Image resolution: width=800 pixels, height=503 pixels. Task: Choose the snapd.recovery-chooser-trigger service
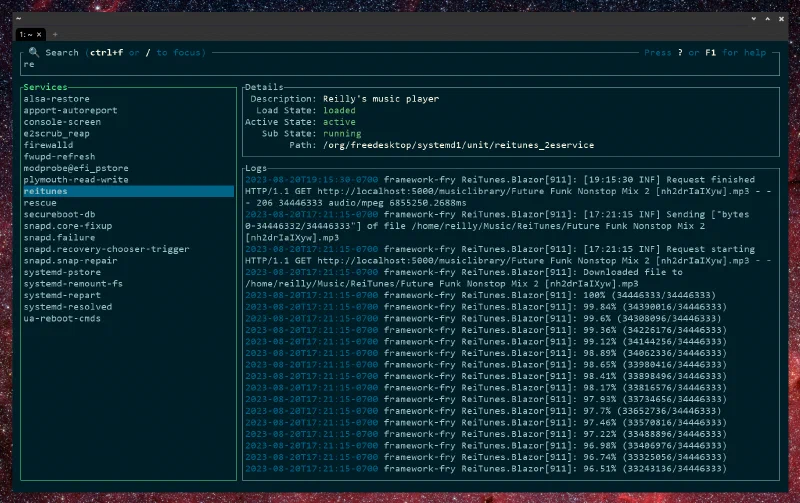(x=106, y=249)
